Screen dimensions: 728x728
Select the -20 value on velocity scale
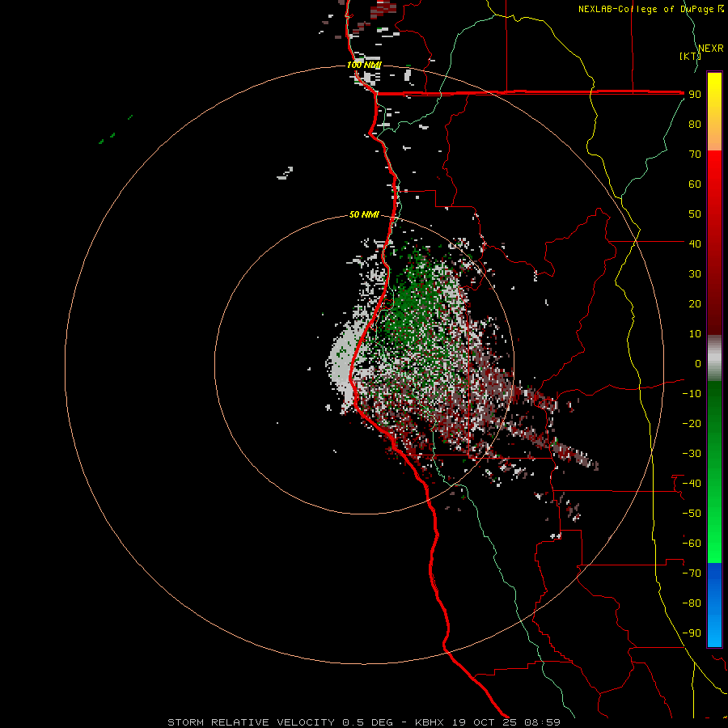coord(692,423)
